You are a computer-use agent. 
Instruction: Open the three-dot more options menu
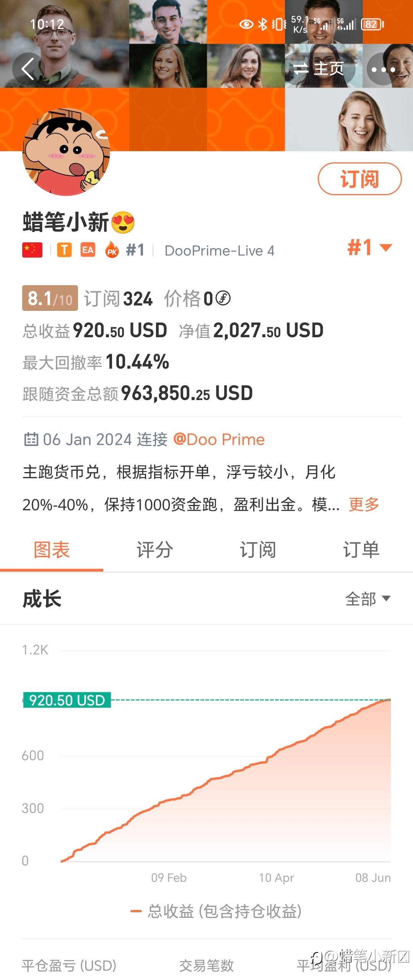tap(383, 69)
